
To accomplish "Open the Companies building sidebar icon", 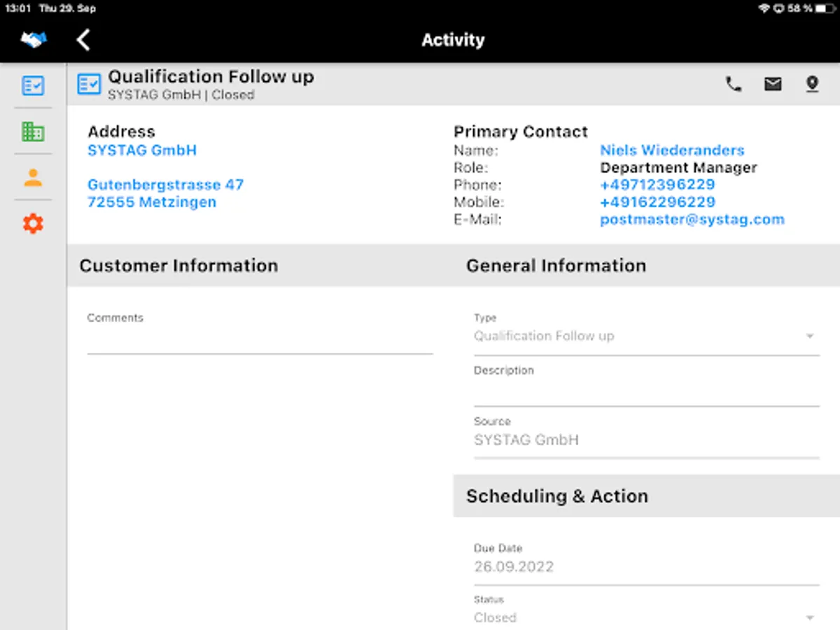I will 33,131.
